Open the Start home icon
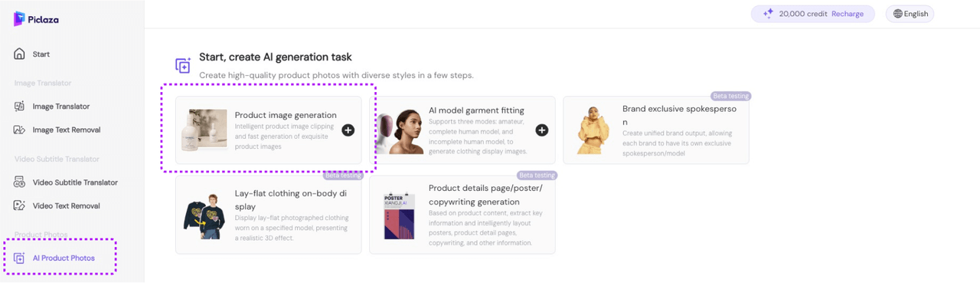Image resolution: width=980 pixels, height=283 pixels. tap(20, 54)
